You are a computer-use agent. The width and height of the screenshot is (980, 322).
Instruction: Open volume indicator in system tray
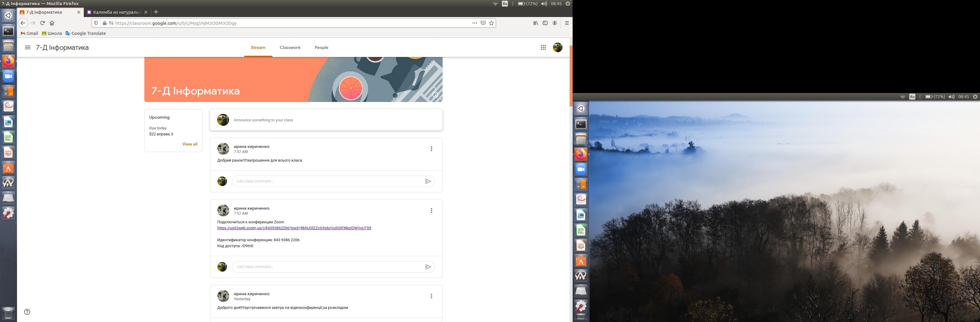[544, 4]
